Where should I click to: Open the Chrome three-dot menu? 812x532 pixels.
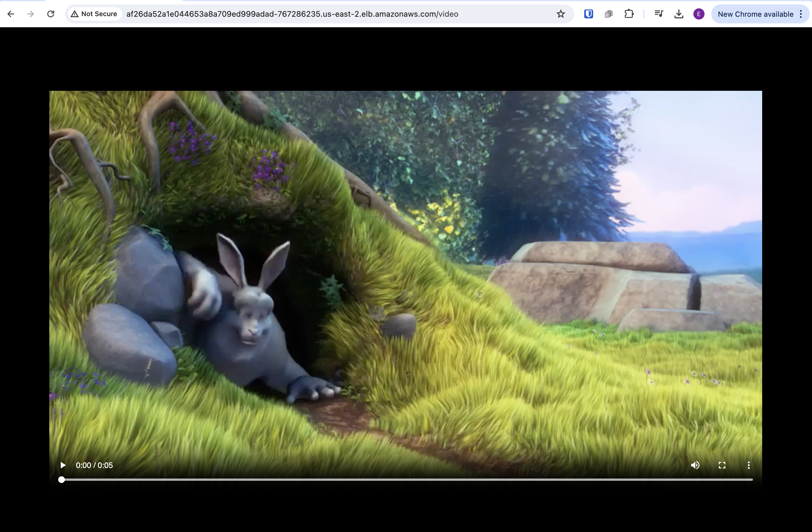[801, 14]
